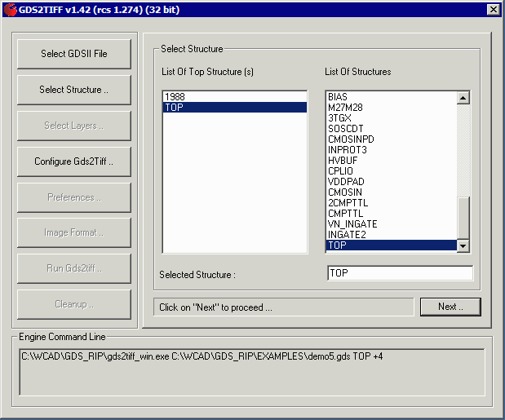505x420 pixels.
Task: Select 3TGX structure
Action: (392, 117)
